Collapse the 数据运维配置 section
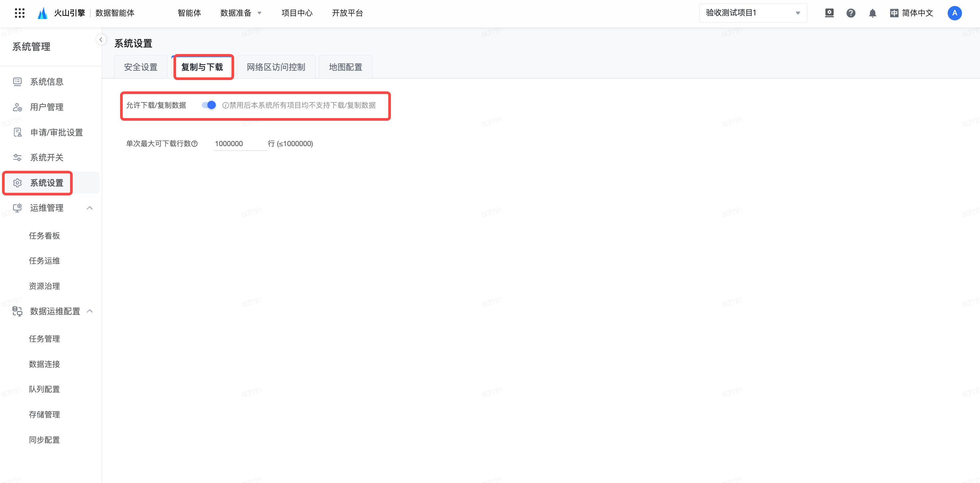The image size is (980, 483). 90,311
